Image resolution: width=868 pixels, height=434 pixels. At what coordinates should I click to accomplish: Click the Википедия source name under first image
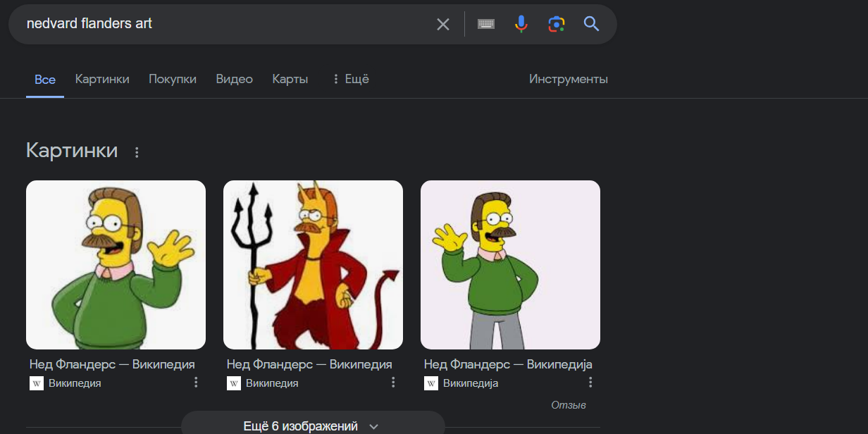(x=75, y=383)
